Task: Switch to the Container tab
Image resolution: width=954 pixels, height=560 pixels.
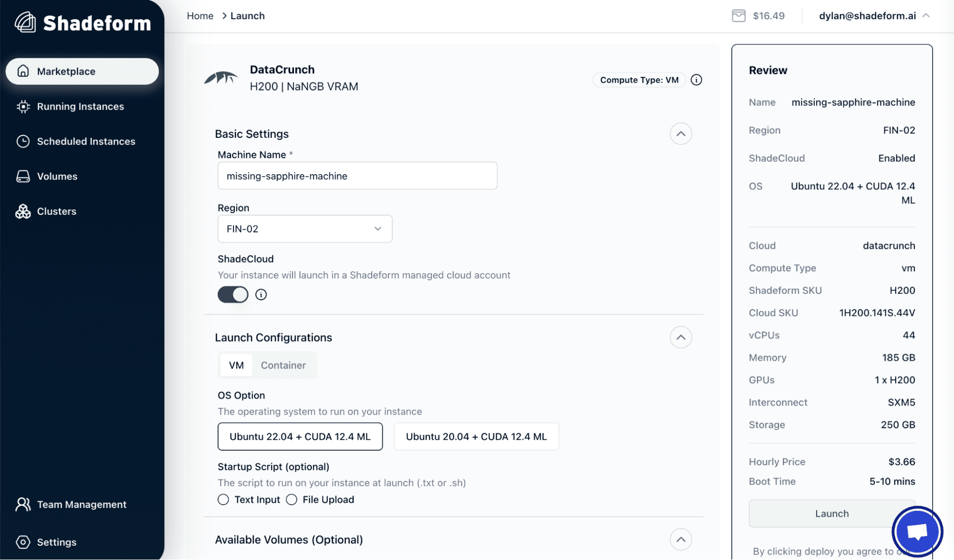Action: coord(283,364)
